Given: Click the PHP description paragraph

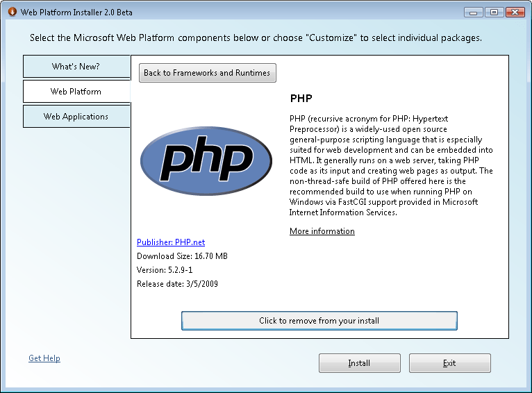Looking at the screenshot, I should point(391,165).
